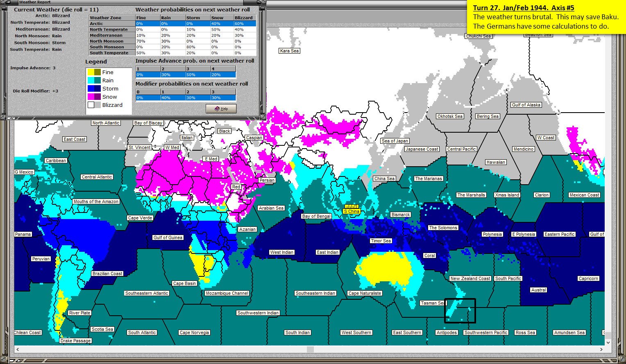Select the New Zealand Coast label
The height and width of the screenshot is (364, 626).
[x=470, y=278]
